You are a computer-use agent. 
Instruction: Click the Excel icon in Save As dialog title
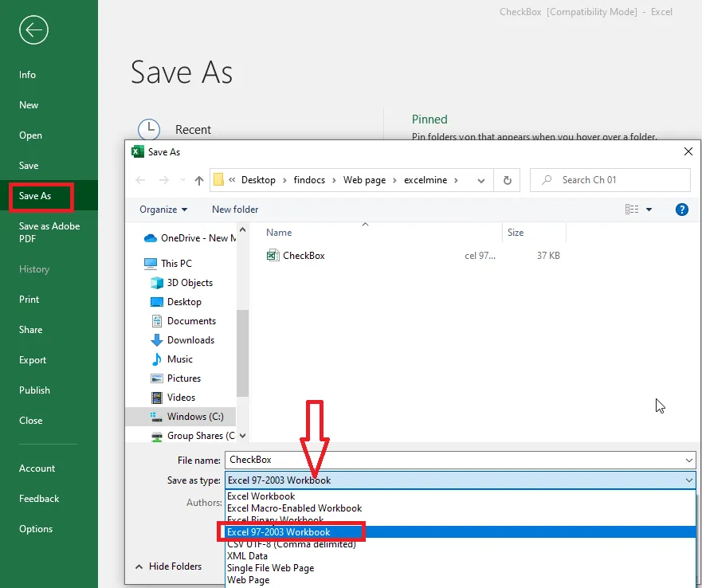click(x=137, y=152)
